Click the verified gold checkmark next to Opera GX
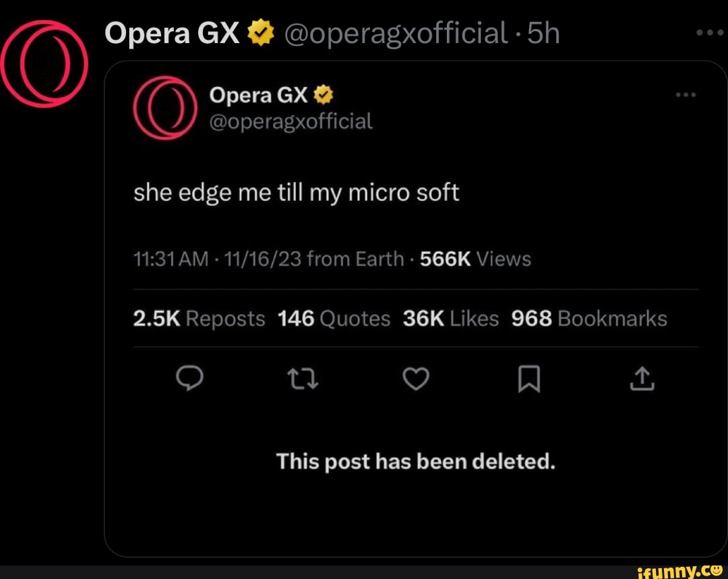This screenshot has width=728, height=579. pyautogui.click(x=260, y=31)
